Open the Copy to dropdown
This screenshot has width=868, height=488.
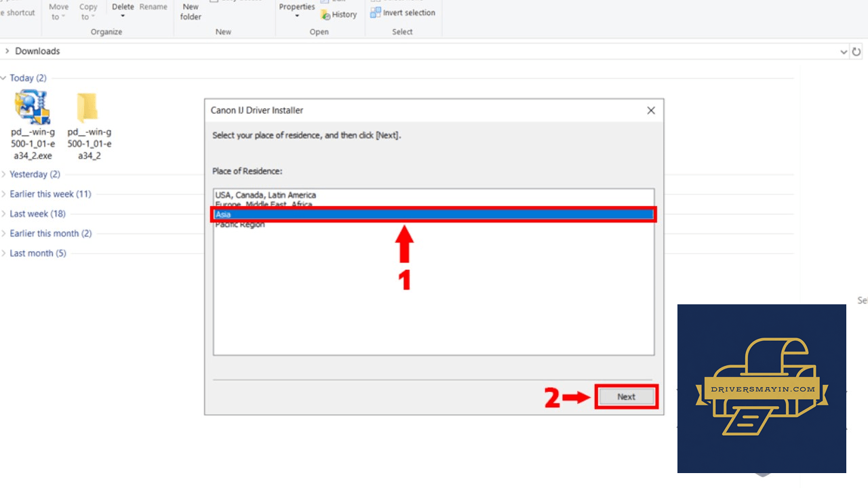(x=88, y=12)
